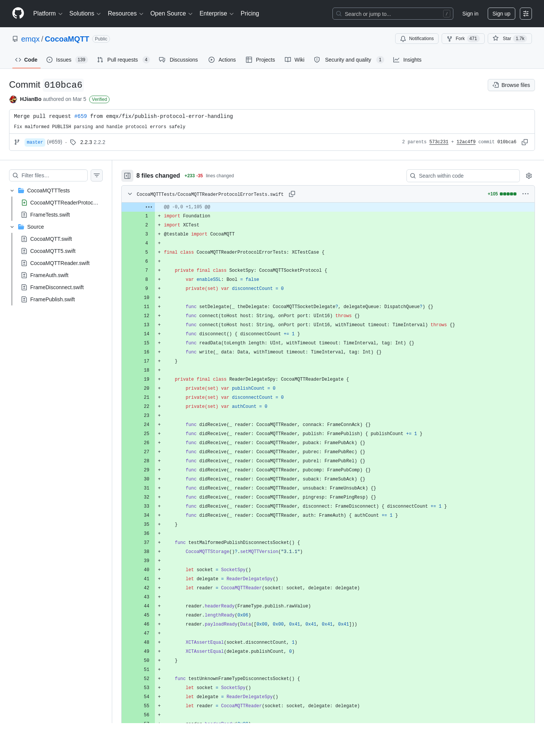Screen dimensions: 544x756
Task: Open the Pull requests tab
Action: coord(123,60)
